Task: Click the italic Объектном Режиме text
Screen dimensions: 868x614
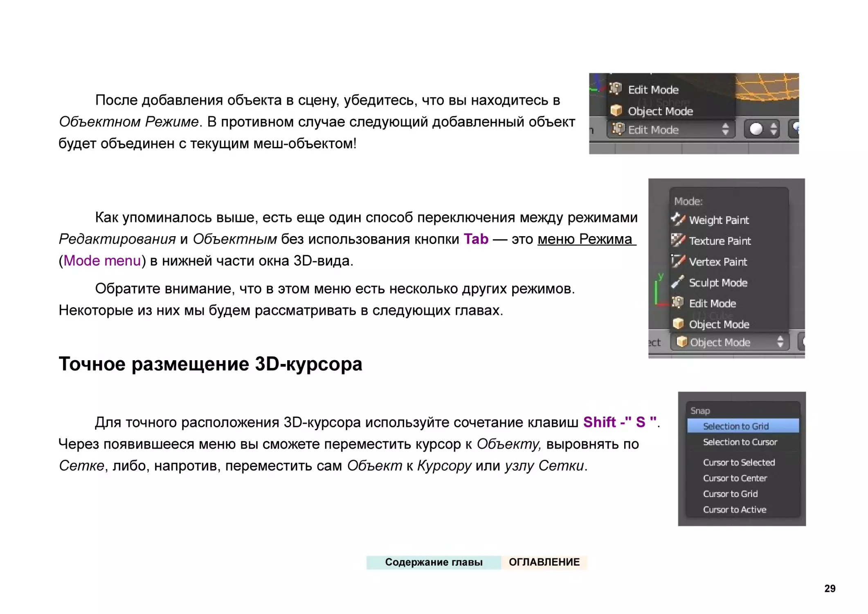Action: (129, 122)
